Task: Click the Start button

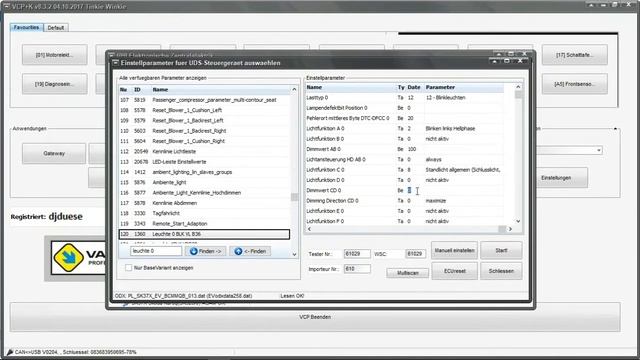Action: tap(501, 250)
